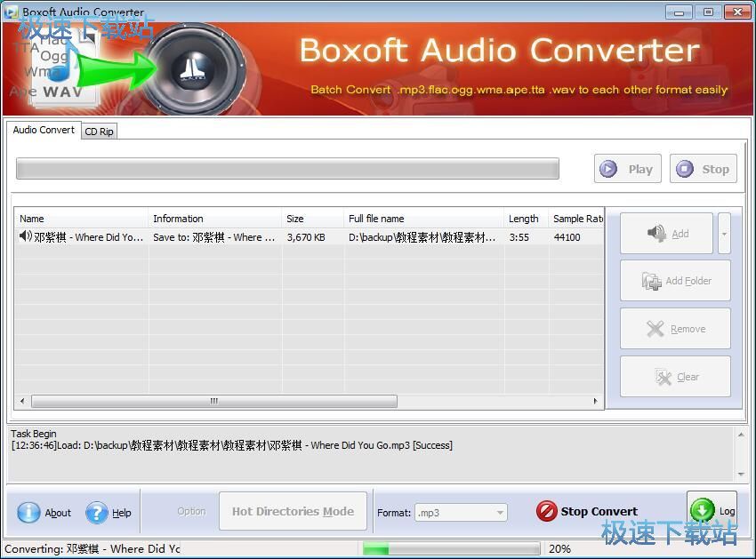Screen dimensions: 756x559
Task: Minimize the Boxoft Audio Converter window
Action: 679,12
